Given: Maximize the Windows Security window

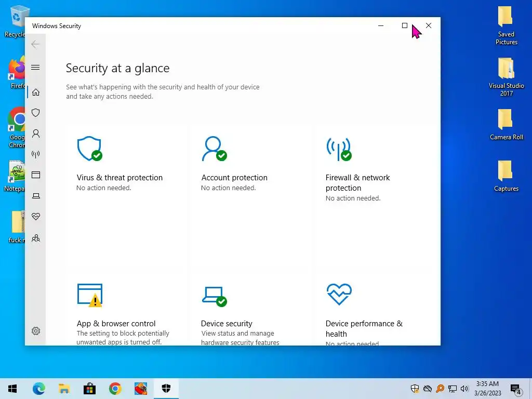Looking at the screenshot, I should pyautogui.click(x=404, y=25).
